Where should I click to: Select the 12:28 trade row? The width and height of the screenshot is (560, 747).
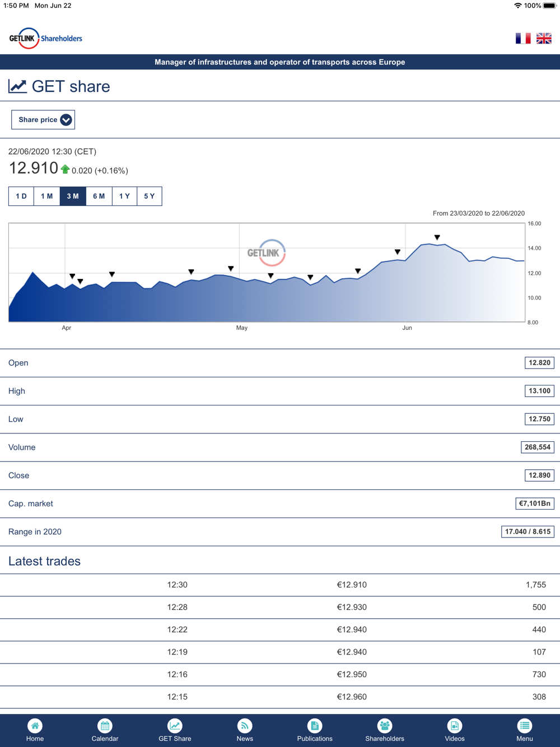(280, 607)
